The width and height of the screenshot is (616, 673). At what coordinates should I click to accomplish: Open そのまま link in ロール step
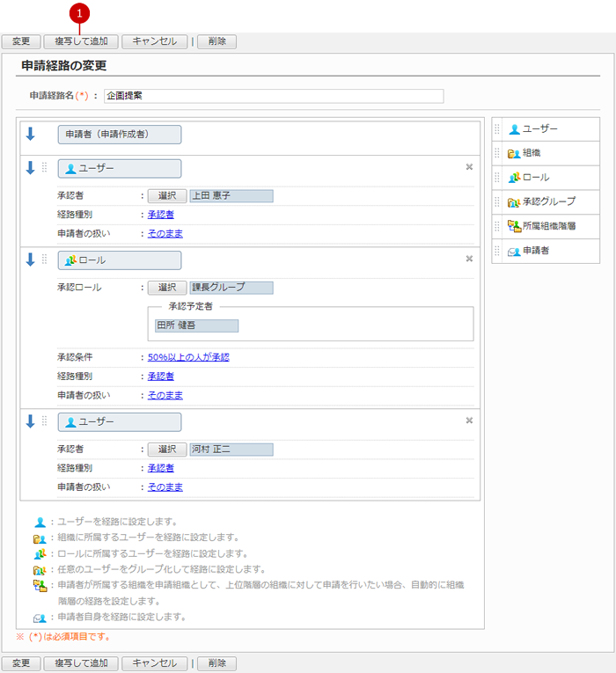165,395
